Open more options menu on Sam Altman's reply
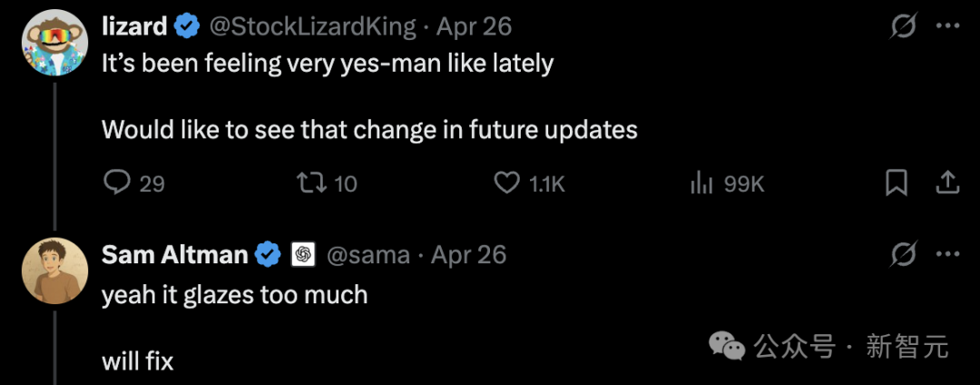This screenshot has width=980, height=385. [947, 253]
